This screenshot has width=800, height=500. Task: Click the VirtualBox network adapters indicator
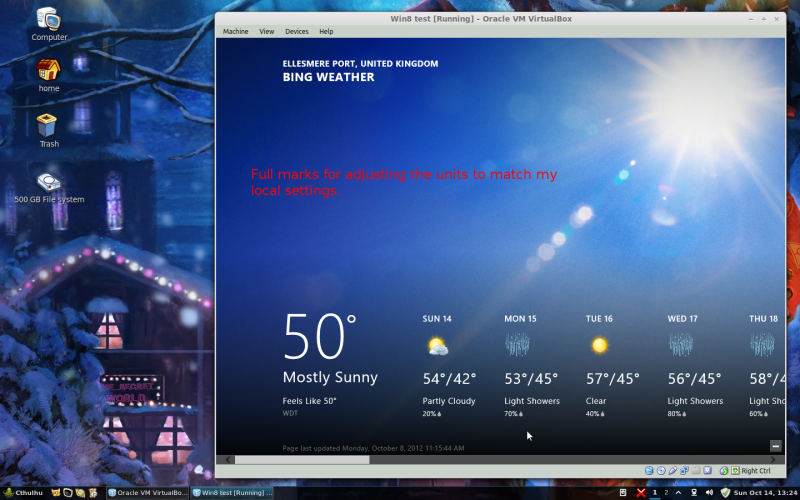click(x=684, y=470)
